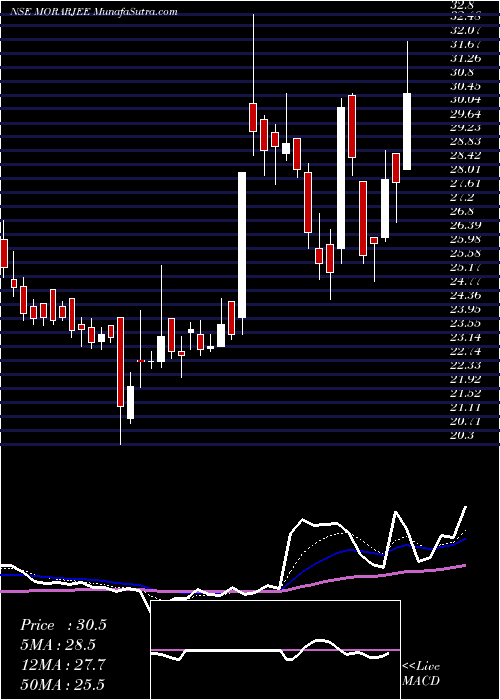
Task: Click the 21.92 price axis label
Action: point(465,379)
